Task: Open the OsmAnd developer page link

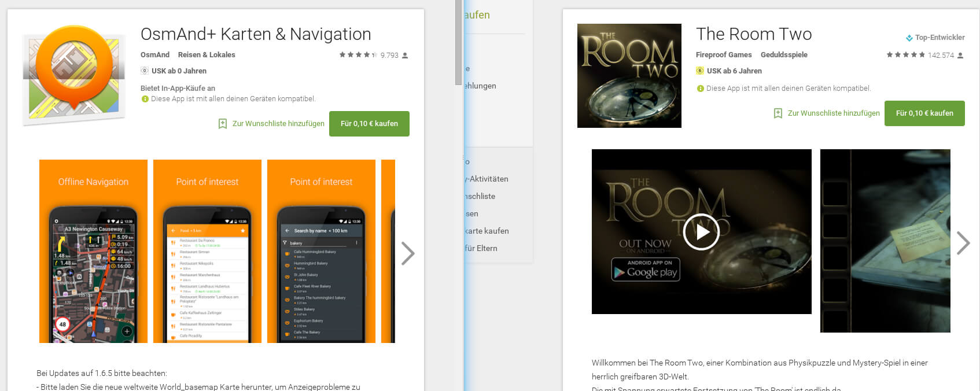Action: click(x=155, y=55)
